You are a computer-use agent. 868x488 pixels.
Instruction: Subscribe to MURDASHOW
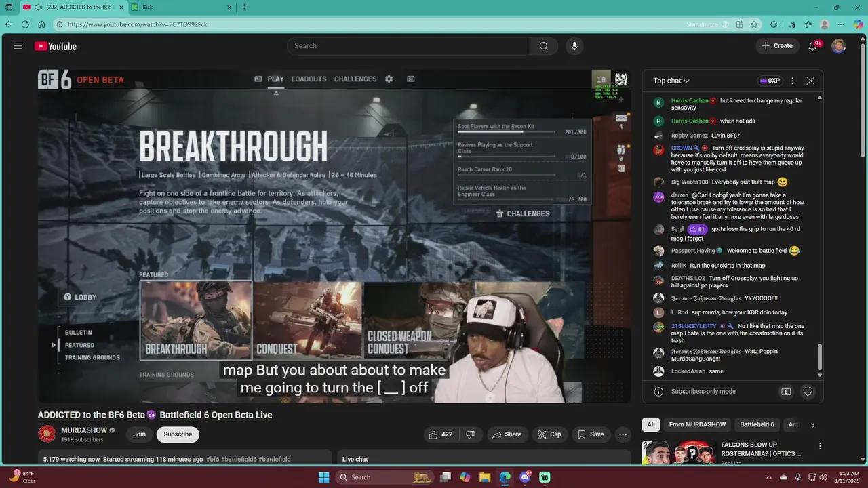pyautogui.click(x=178, y=434)
